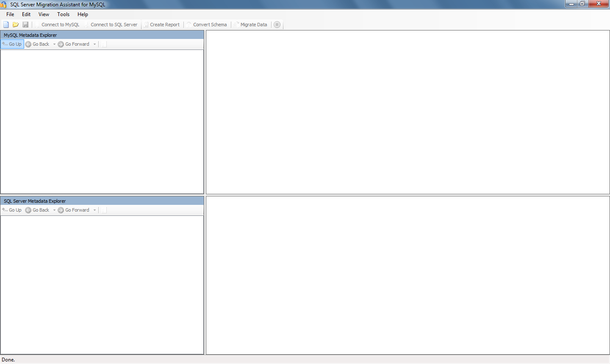Click Connect to MySQL in toolbar
The image size is (610, 364).
tap(57, 25)
